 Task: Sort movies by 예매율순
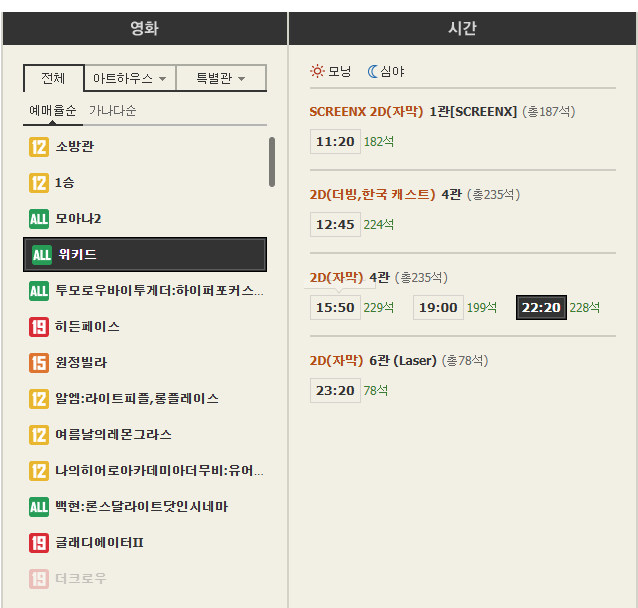point(53,110)
